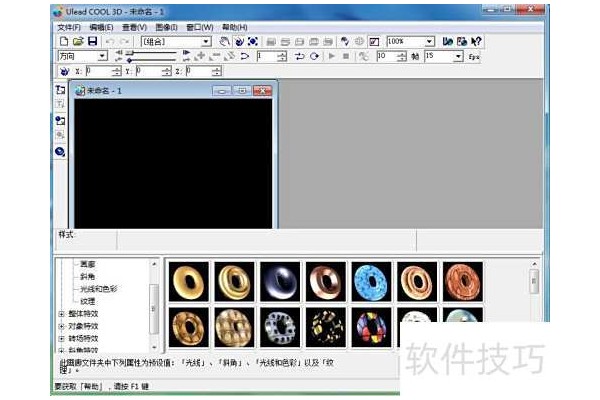Toggle the Ping-pong mode arrows icon

[300, 56]
